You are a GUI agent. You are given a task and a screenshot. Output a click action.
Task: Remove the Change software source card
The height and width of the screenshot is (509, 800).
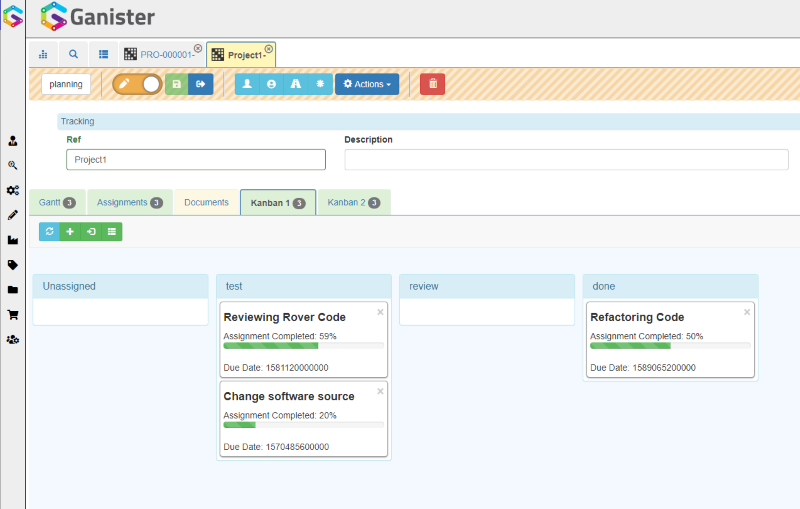[380, 391]
